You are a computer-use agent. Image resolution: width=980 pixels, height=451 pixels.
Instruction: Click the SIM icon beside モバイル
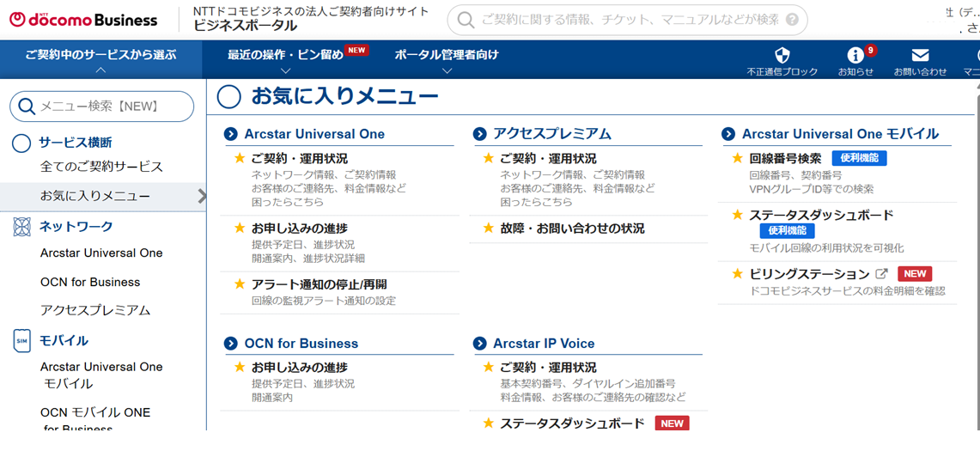(x=21, y=341)
